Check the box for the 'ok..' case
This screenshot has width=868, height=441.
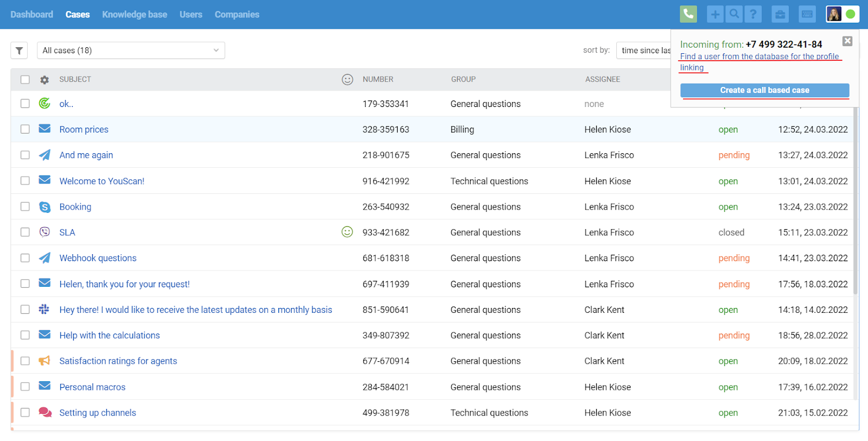click(x=25, y=103)
